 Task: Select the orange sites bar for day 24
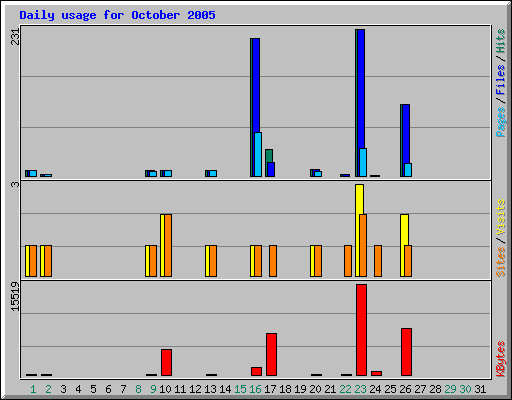[378, 261]
